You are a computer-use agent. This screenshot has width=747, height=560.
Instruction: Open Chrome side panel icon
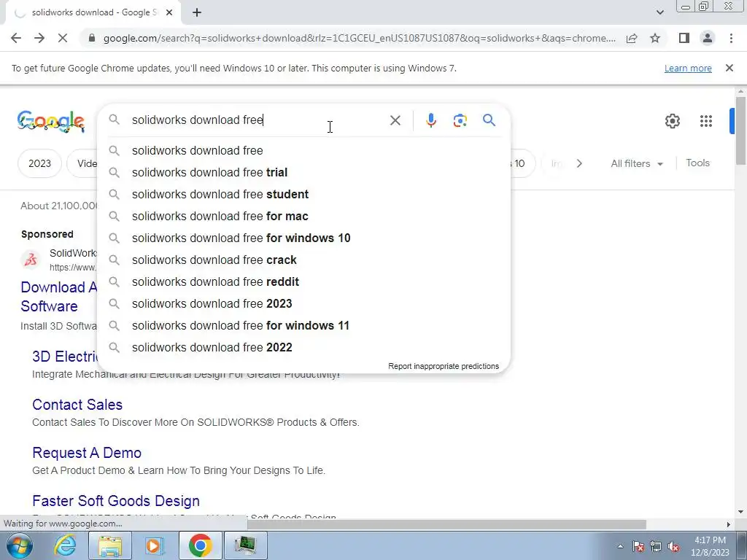point(684,38)
